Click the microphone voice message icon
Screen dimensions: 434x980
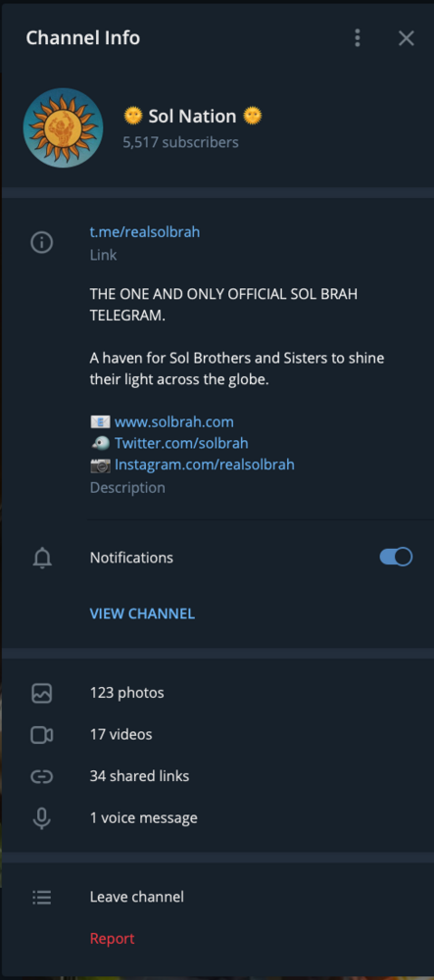pos(42,818)
